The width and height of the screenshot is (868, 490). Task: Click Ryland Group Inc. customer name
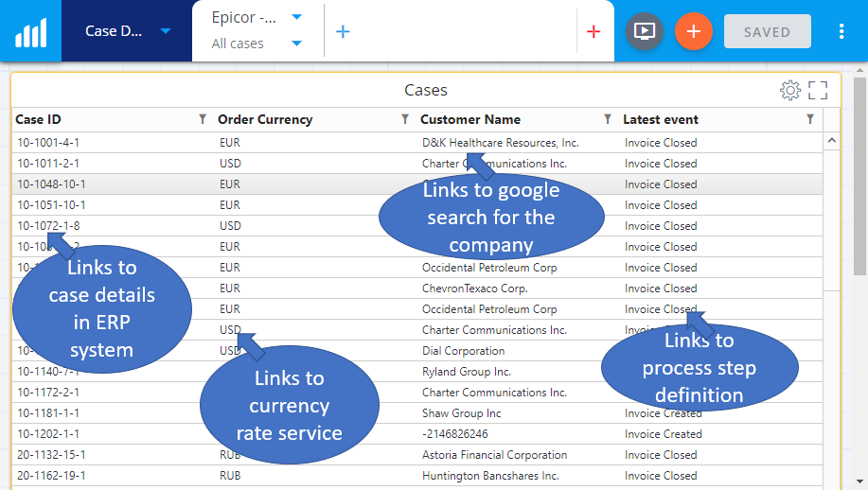[467, 372]
